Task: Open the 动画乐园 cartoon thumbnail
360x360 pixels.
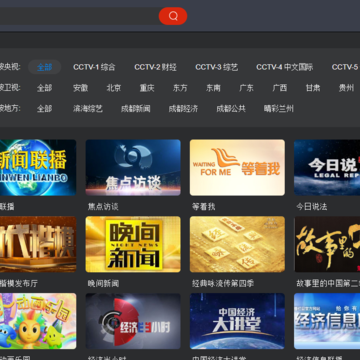Action: [x=38, y=321]
